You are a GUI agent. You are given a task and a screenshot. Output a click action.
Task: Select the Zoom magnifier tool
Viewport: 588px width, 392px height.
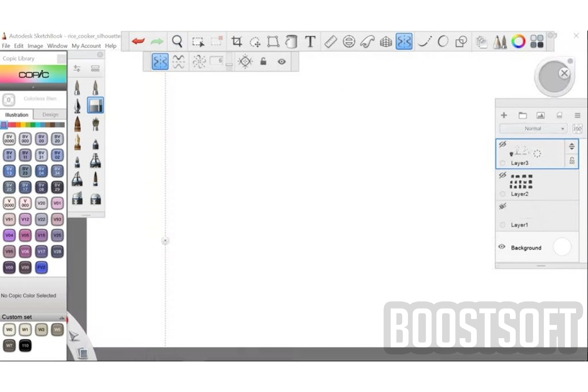(x=177, y=42)
